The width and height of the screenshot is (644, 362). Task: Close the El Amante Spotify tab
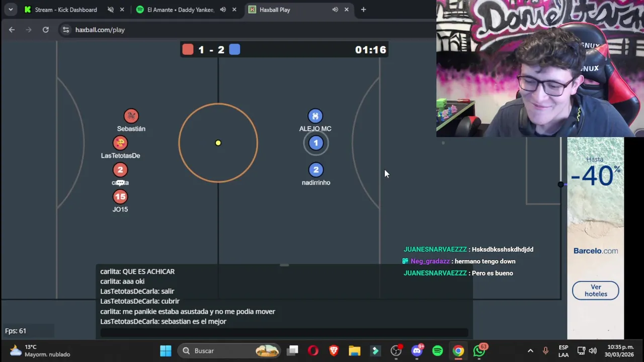point(234,10)
